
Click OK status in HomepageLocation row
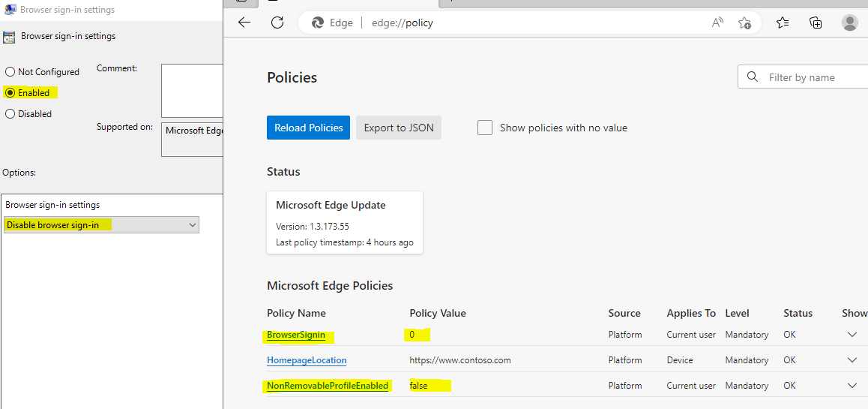click(790, 360)
